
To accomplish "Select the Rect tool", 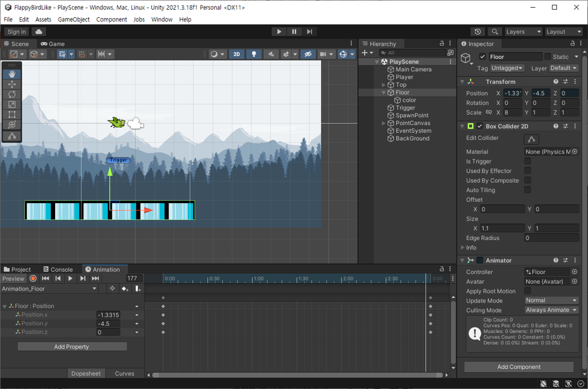I will [12, 115].
